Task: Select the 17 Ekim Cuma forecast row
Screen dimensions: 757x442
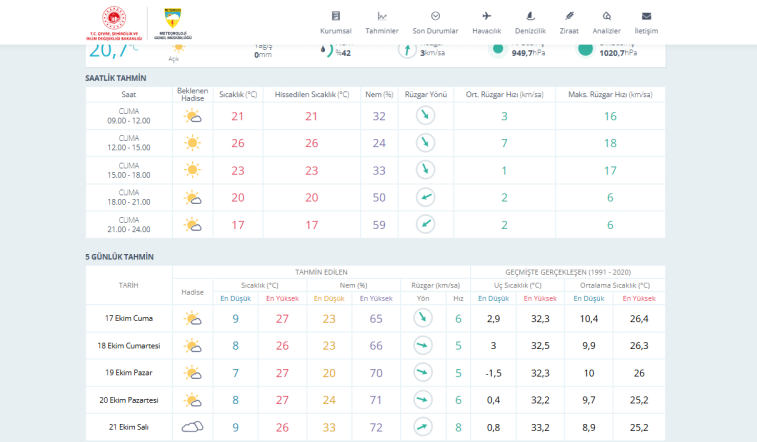Action: [x=129, y=319]
